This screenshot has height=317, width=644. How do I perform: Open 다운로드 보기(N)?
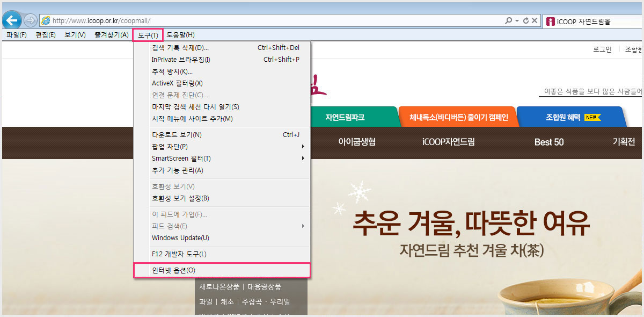click(x=222, y=135)
